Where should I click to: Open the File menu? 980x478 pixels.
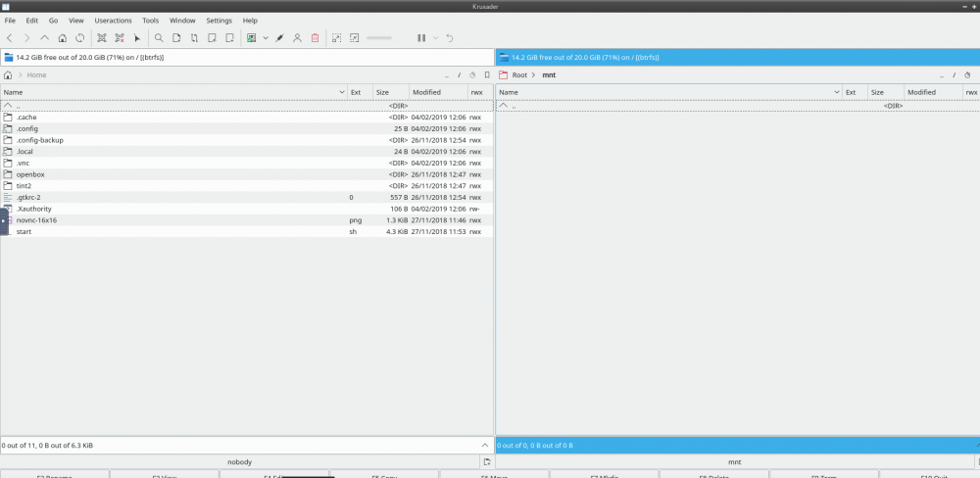pyautogui.click(x=10, y=21)
